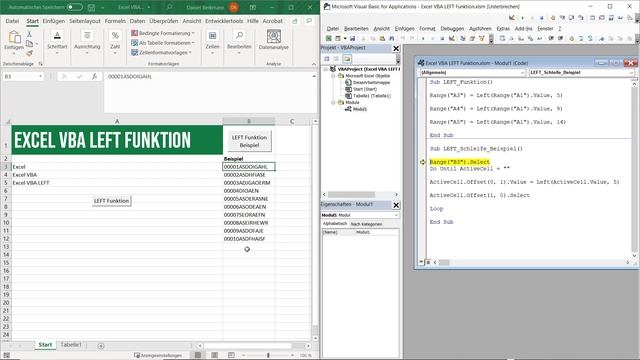This screenshot has width=640, height=360.
Task: Click the LEFT Funktion Beispiel button
Action: coord(249,141)
